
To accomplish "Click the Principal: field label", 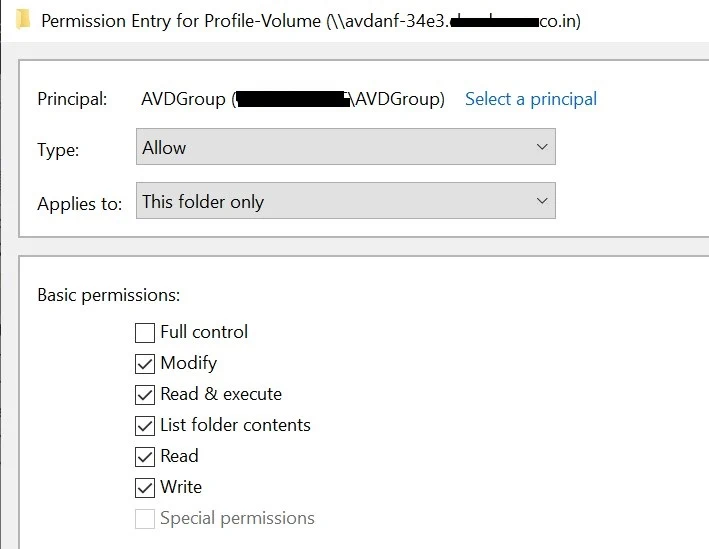I will click(72, 99).
